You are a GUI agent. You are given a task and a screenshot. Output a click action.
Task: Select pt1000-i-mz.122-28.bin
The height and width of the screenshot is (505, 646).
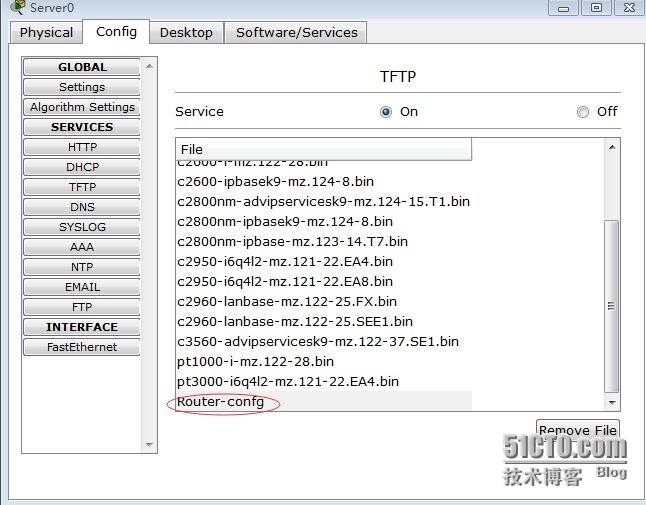point(324,361)
